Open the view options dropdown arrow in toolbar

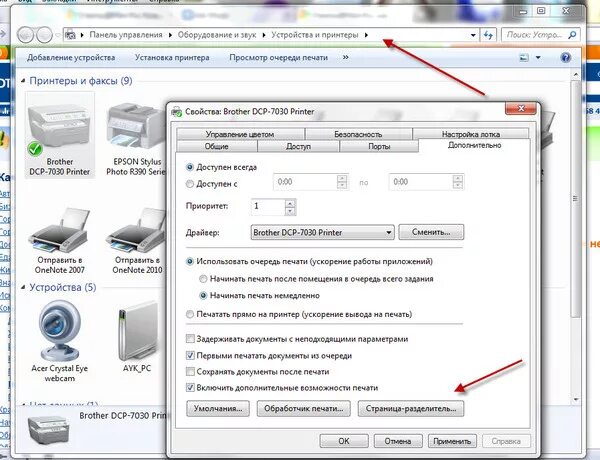[538, 58]
